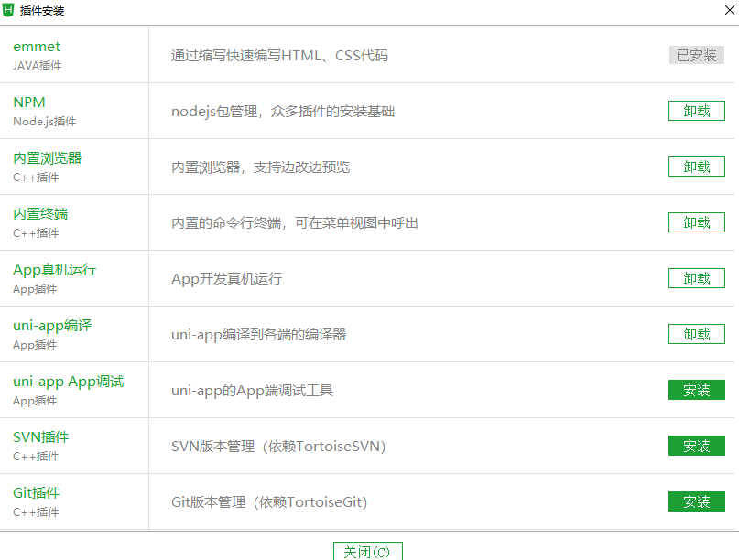Install the uni-app App调试 plugin
739x560 pixels.
[697, 390]
